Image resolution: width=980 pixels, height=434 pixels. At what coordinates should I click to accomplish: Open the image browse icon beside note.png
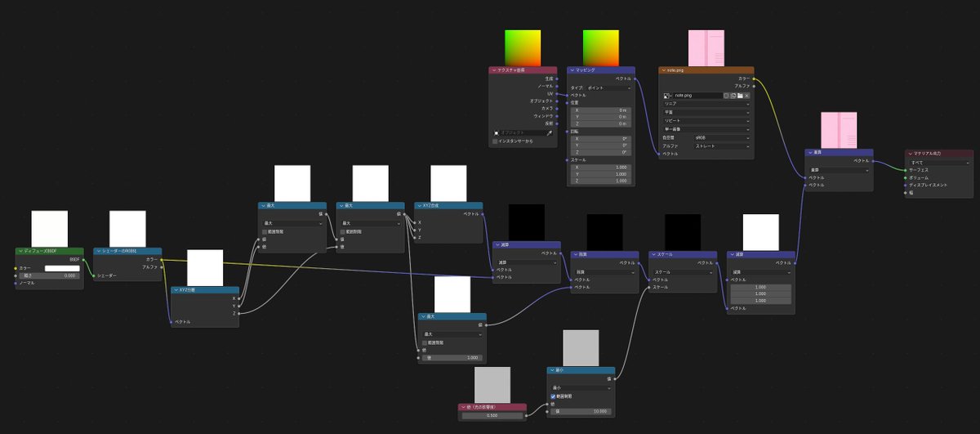(666, 96)
